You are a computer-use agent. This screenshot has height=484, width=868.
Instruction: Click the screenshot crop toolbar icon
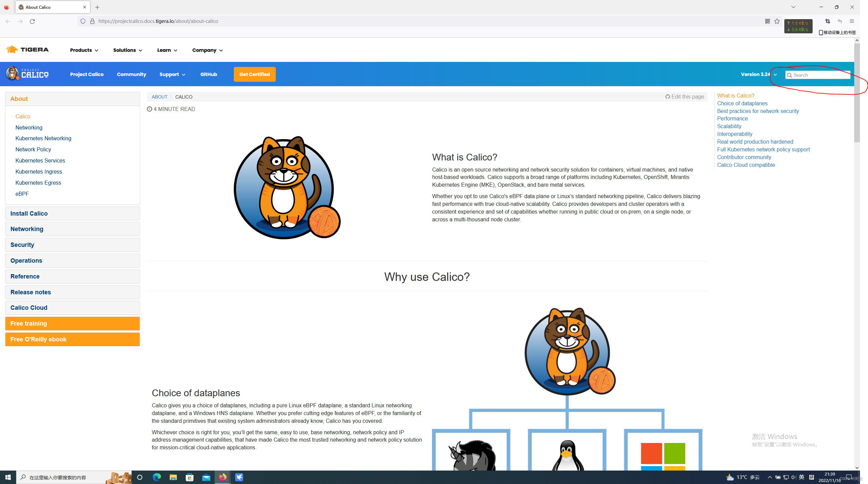(827, 21)
